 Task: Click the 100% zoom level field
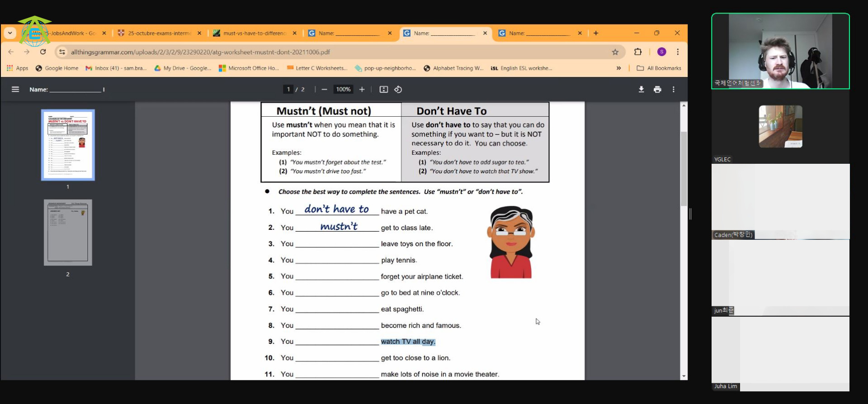[x=343, y=90]
